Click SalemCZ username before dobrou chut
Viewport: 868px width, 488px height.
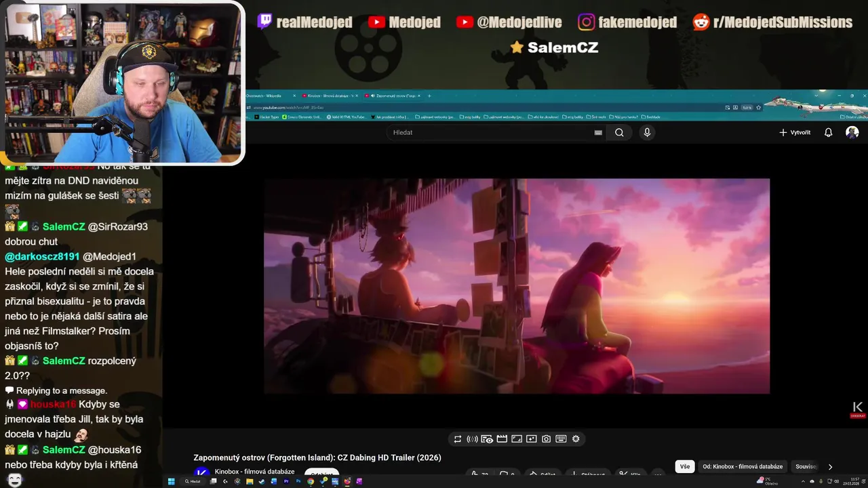tap(64, 227)
